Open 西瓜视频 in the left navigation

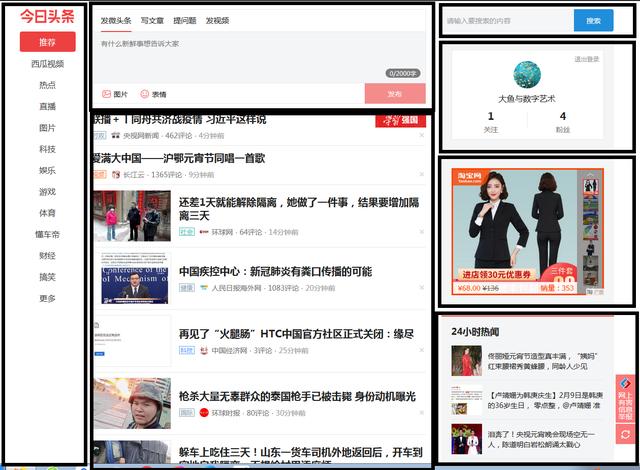tap(48, 64)
